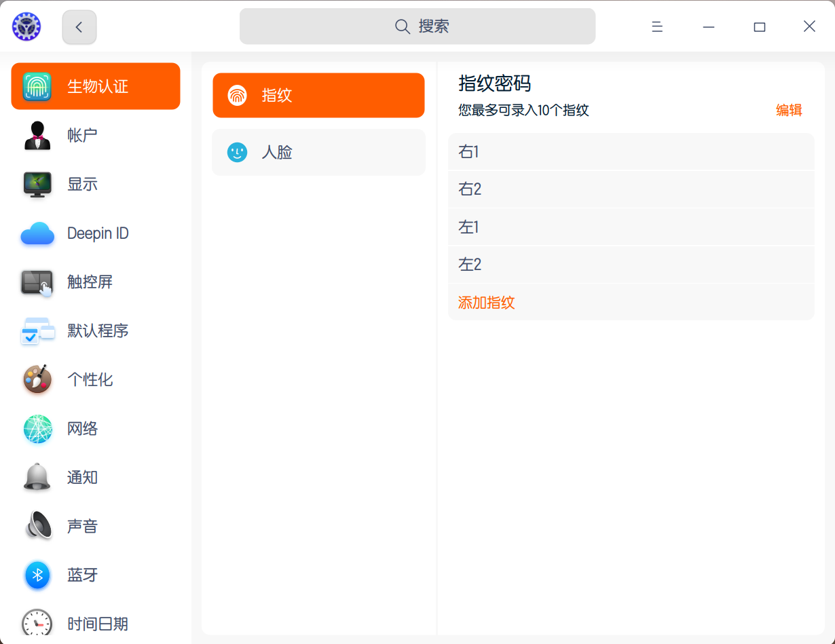Screen dimensions: 835x644
Task: Switch to the Face (人脸) tab
Action: click(318, 152)
